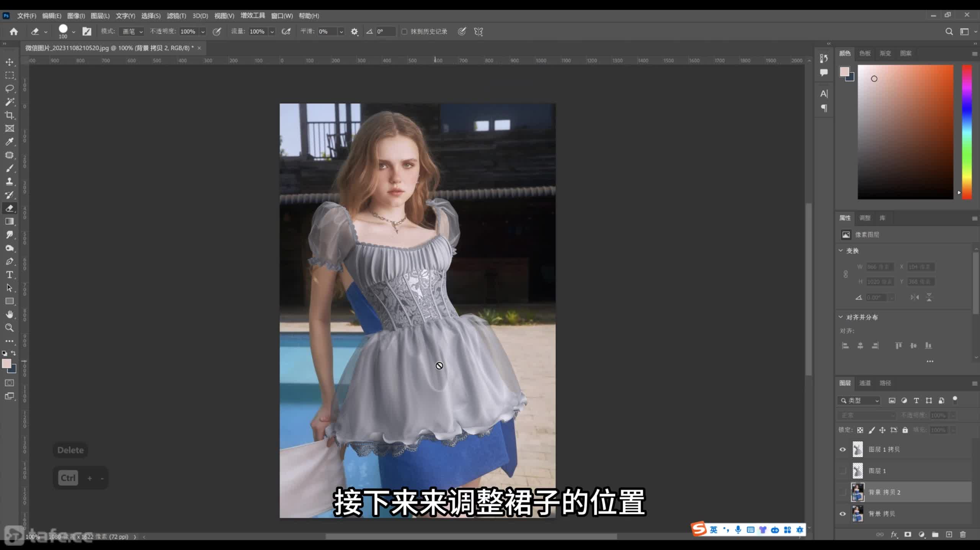Select the Rectangular Marquee tool
This screenshot has width=980, height=550.
pyautogui.click(x=10, y=75)
